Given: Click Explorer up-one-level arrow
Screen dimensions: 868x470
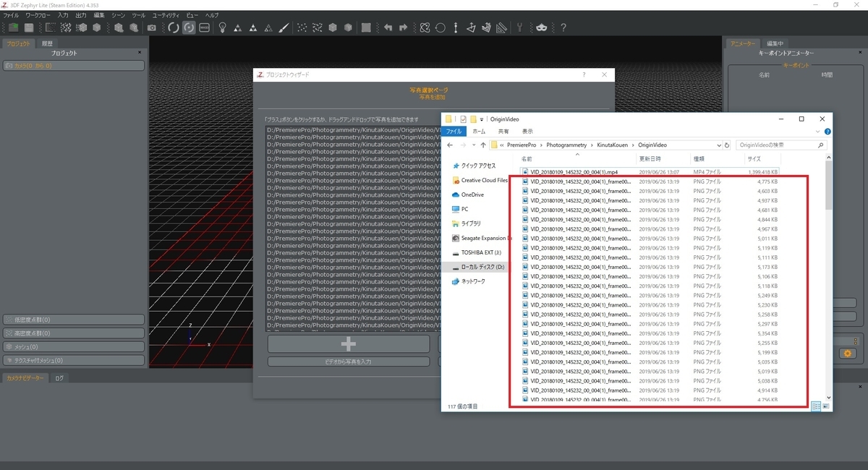Looking at the screenshot, I should tap(483, 145).
